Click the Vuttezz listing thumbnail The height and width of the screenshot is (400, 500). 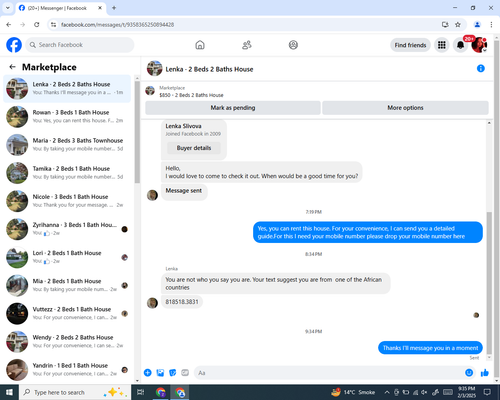(17, 313)
